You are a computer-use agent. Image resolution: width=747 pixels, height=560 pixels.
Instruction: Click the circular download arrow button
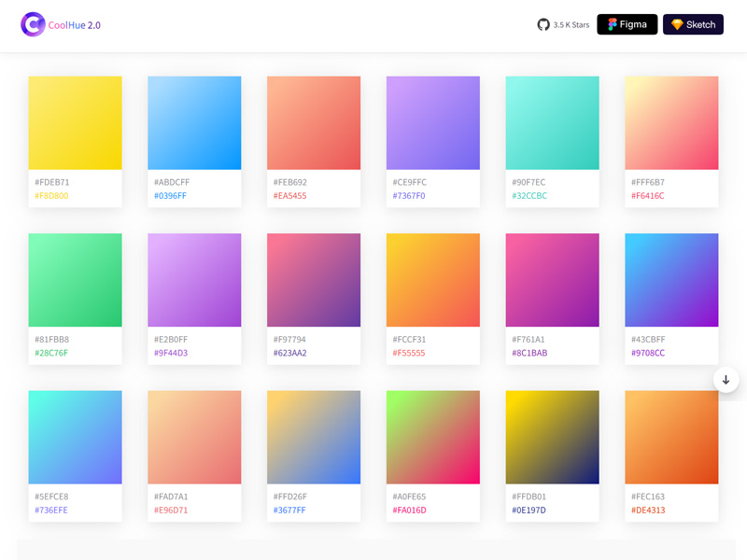click(x=726, y=379)
